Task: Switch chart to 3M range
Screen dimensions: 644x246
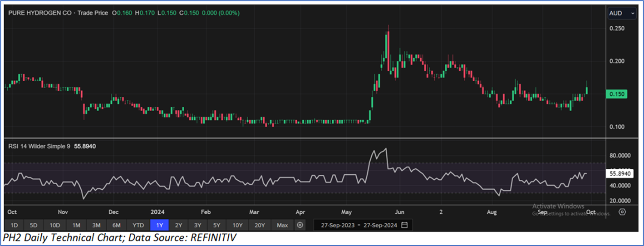Action: [96, 225]
